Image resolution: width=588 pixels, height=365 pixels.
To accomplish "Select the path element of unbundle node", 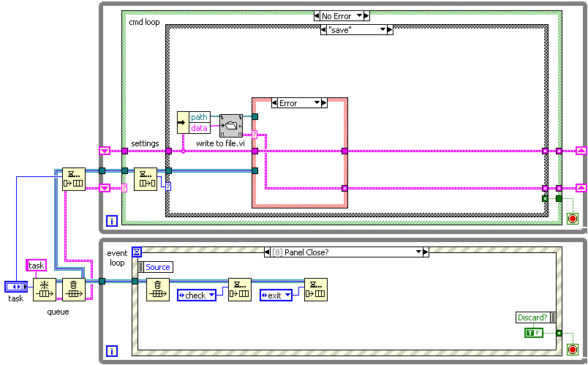I will point(200,117).
